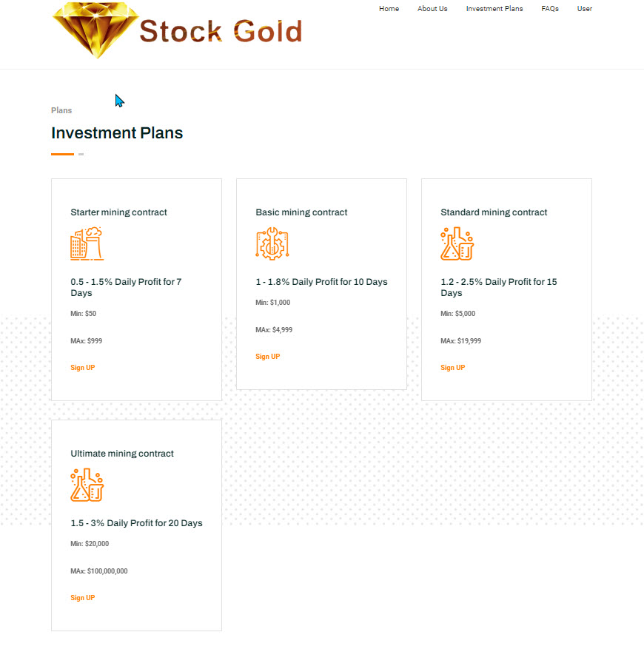
Task: Click the Standard contract flask icon
Action: click(457, 243)
